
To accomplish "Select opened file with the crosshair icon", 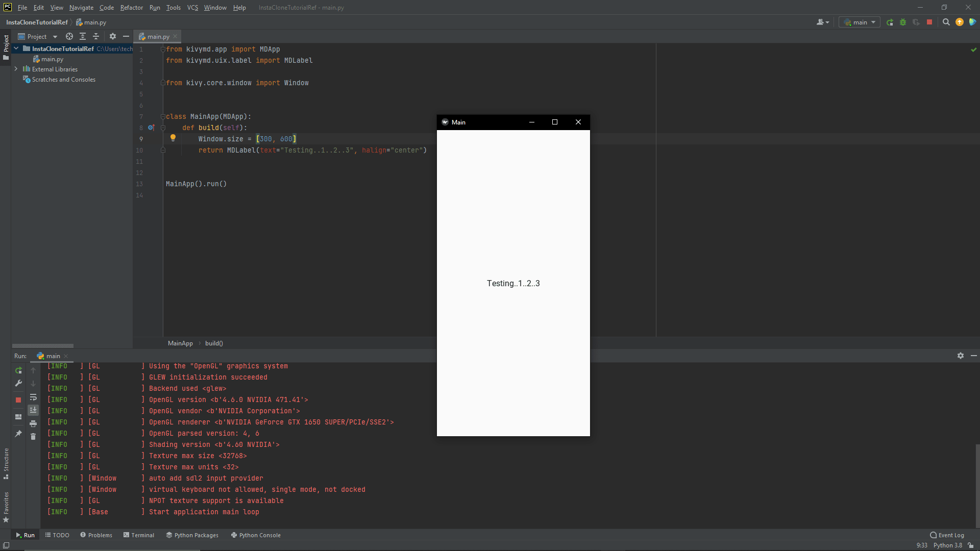I will (x=69, y=36).
